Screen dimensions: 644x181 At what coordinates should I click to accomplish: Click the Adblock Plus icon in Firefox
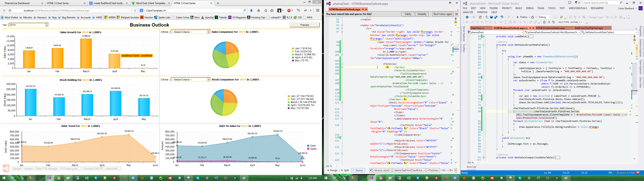click(289, 10)
